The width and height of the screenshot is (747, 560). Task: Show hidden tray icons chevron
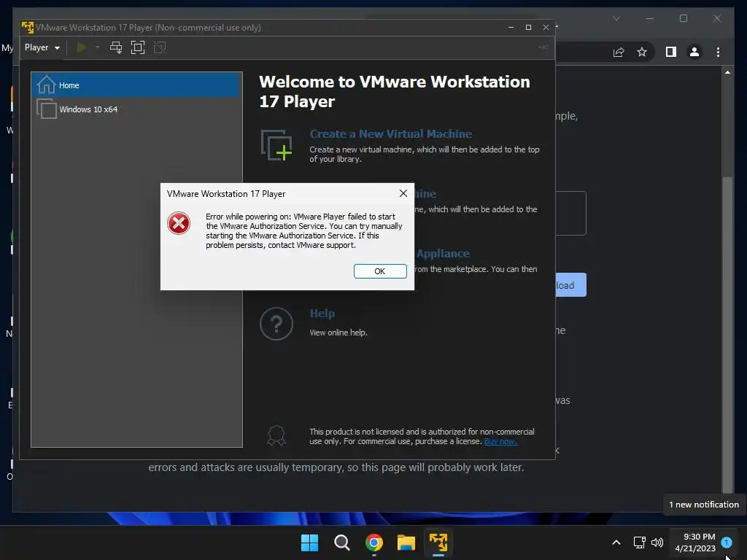tap(616, 542)
